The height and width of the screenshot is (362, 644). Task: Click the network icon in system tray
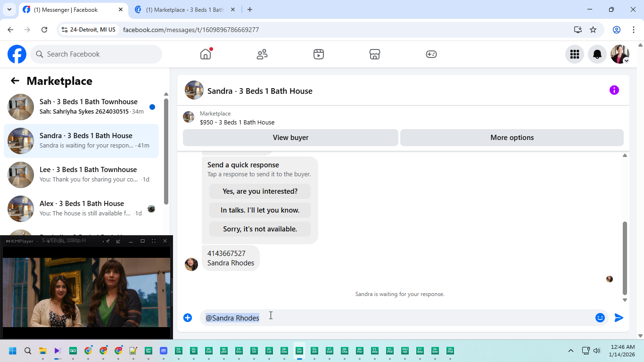point(586,351)
